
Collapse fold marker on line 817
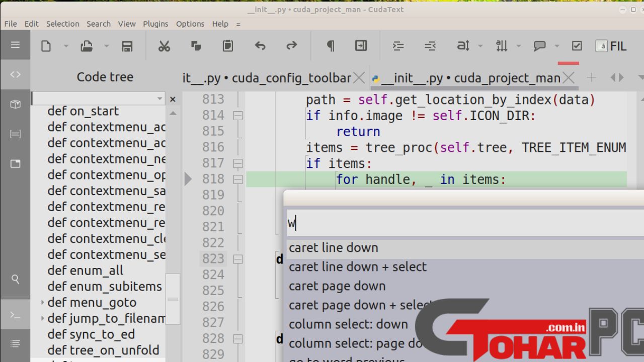(238, 163)
